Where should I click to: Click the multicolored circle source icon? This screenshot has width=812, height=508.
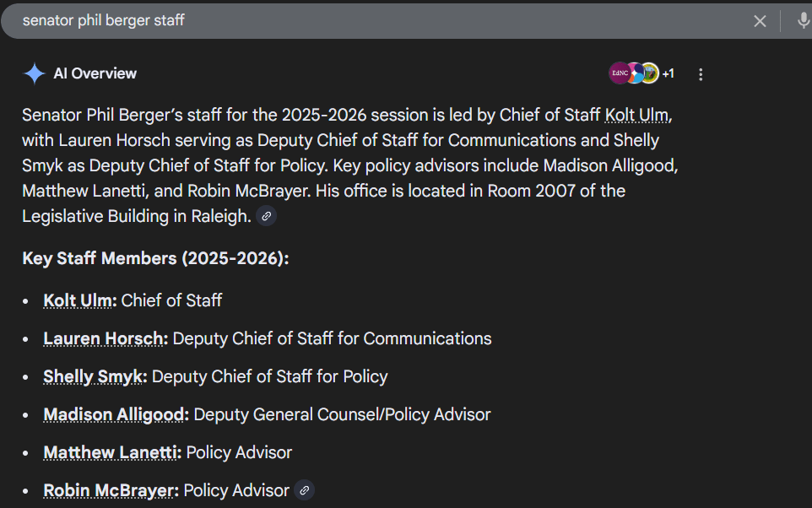click(635, 73)
